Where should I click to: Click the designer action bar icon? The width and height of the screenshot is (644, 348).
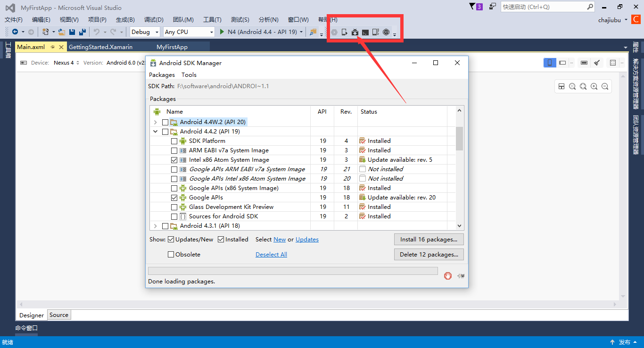584,63
